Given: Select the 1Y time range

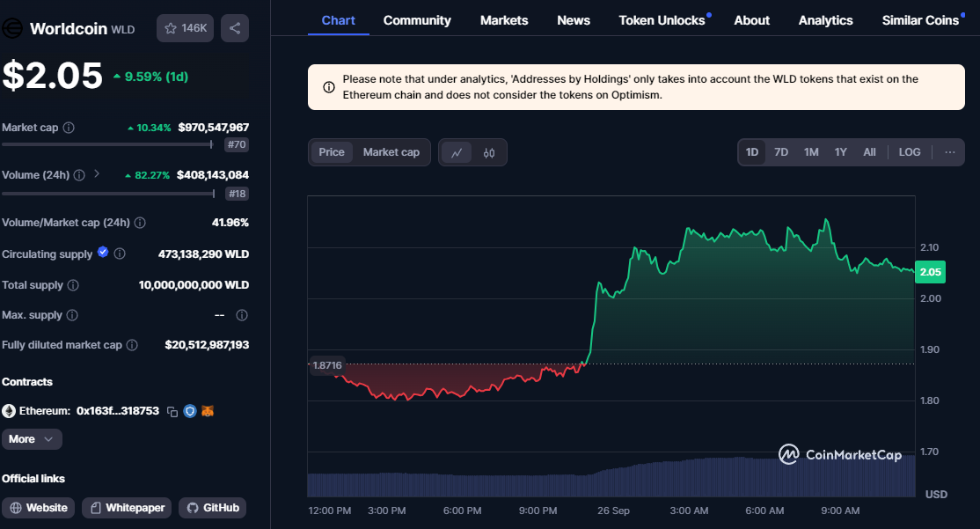Looking at the screenshot, I should (841, 152).
